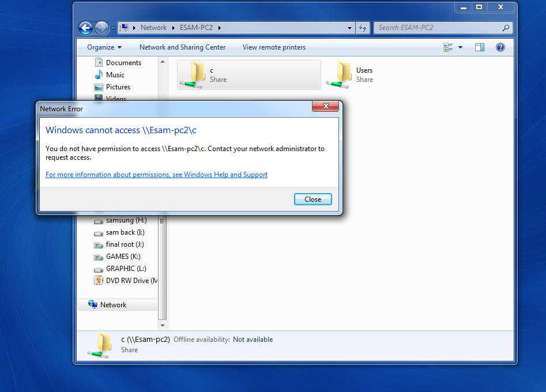Click the GRAPHIC (L:) drive icon

pyautogui.click(x=99, y=269)
